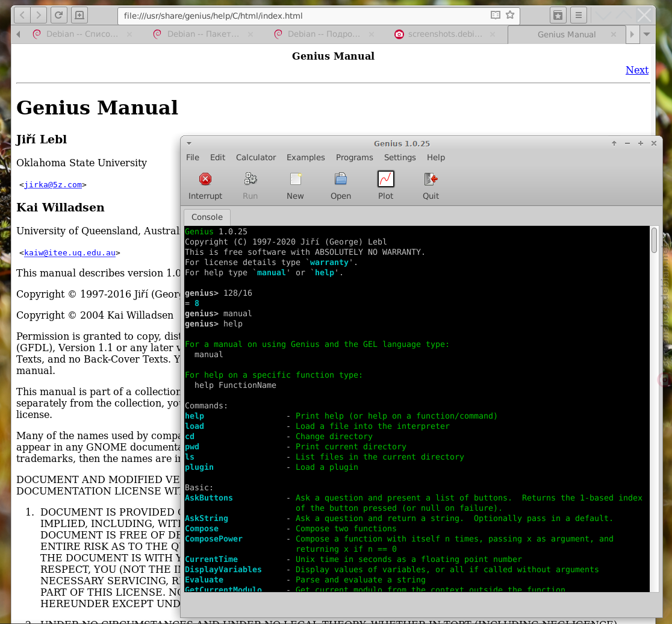Viewport: 672px width, 624px height.
Task: Open the Calculator menu
Action: pyautogui.click(x=256, y=157)
